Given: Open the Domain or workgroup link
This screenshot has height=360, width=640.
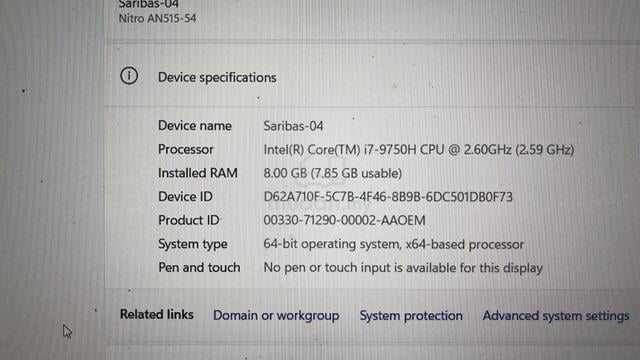Looking at the screenshot, I should coord(276,316).
